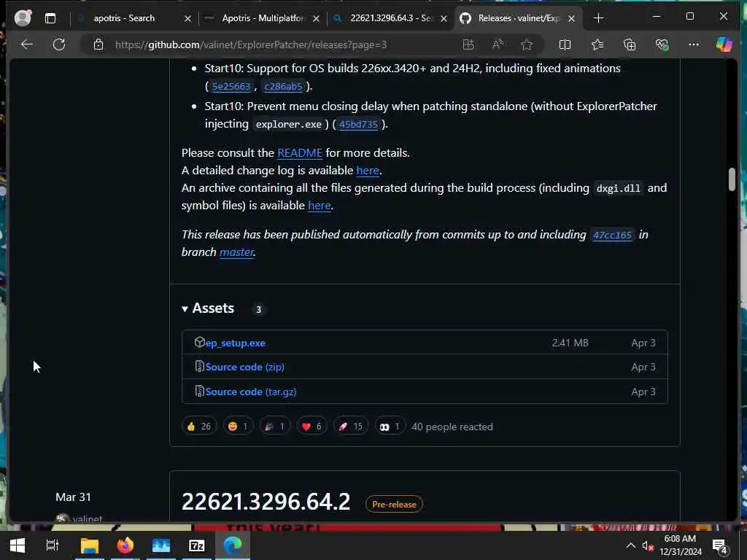
Task: Open Task View on the taskbar
Action: 52,545
